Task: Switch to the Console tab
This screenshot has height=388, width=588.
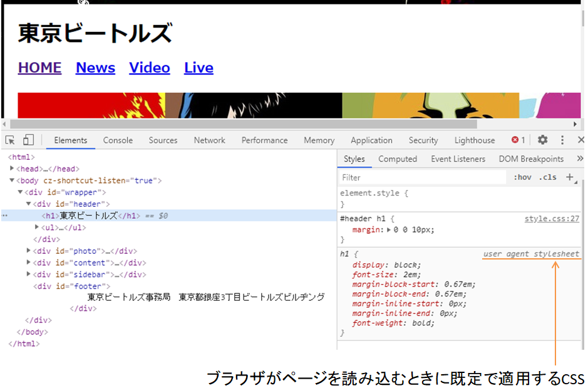Action: pos(118,140)
